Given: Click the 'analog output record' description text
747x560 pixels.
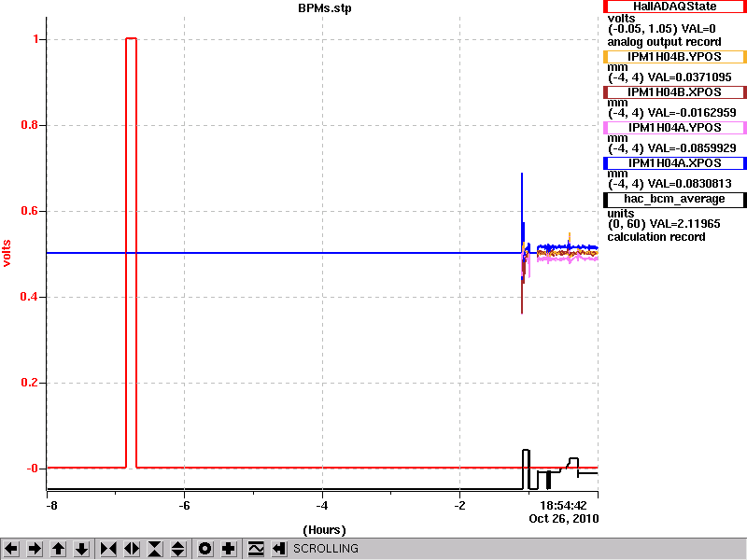Looking at the screenshot, I should click(x=664, y=42).
